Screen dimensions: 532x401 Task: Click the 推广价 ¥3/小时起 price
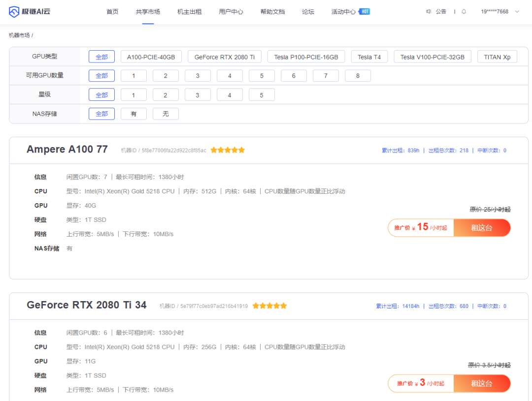[x=421, y=383]
